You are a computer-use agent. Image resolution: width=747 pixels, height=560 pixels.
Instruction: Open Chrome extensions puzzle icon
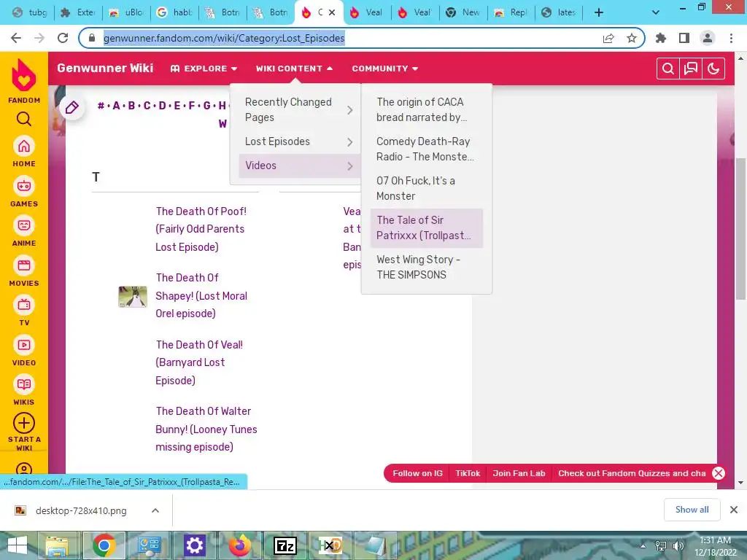click(x=661, y=38)
